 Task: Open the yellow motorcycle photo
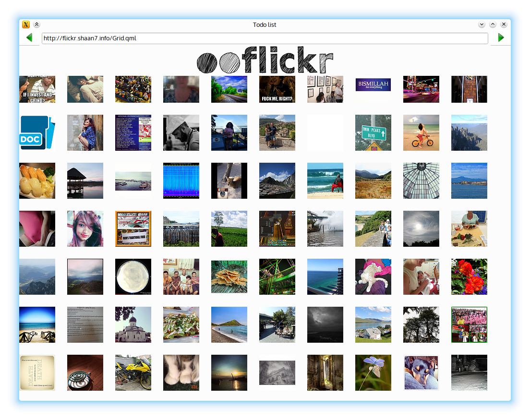point(133,373)
